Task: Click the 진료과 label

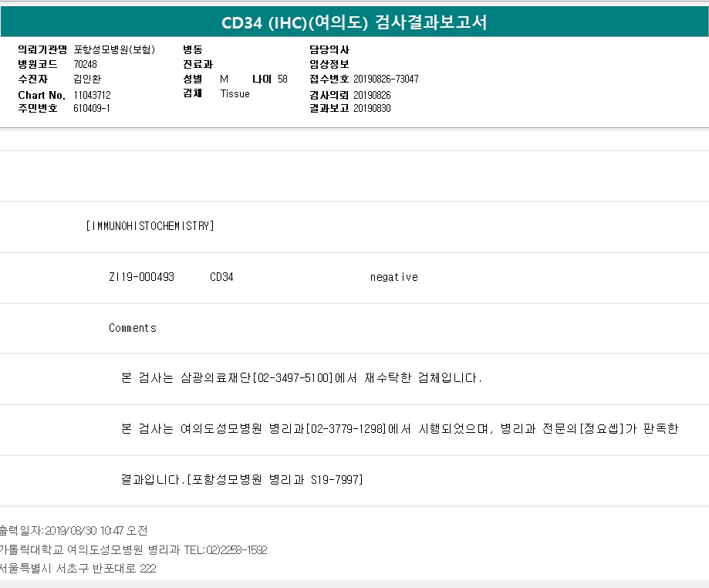Action: [x=198, y=64]
